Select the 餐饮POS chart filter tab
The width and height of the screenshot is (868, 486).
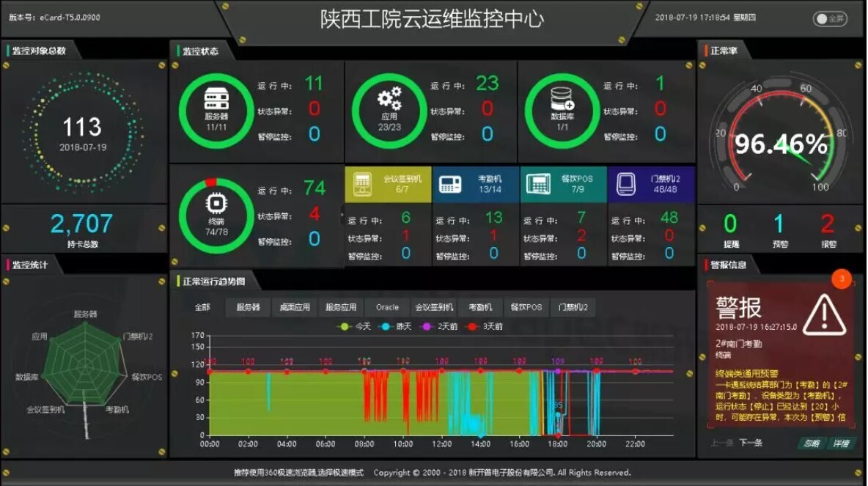pyautogui.click(x=526, y=307)
